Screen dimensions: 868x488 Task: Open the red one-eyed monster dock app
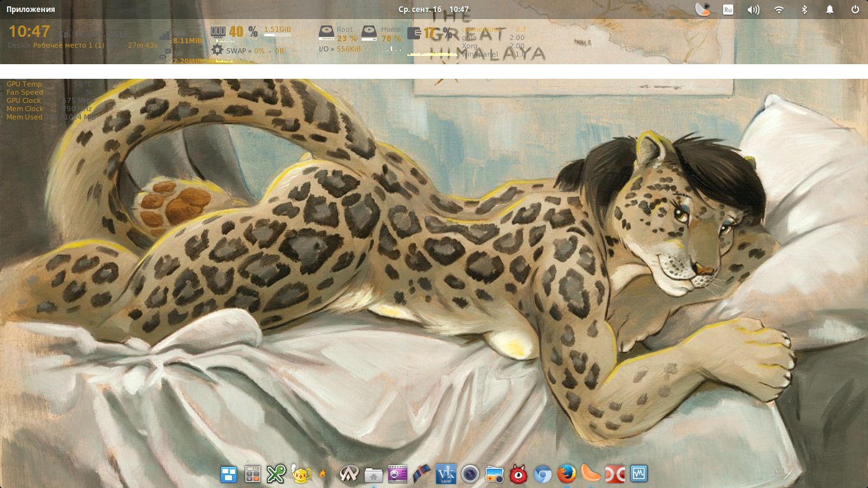tap(518, 474)
